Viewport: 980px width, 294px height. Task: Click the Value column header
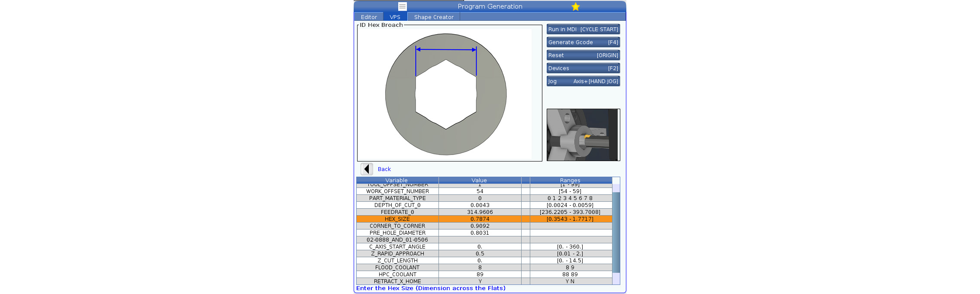[480, 181]
